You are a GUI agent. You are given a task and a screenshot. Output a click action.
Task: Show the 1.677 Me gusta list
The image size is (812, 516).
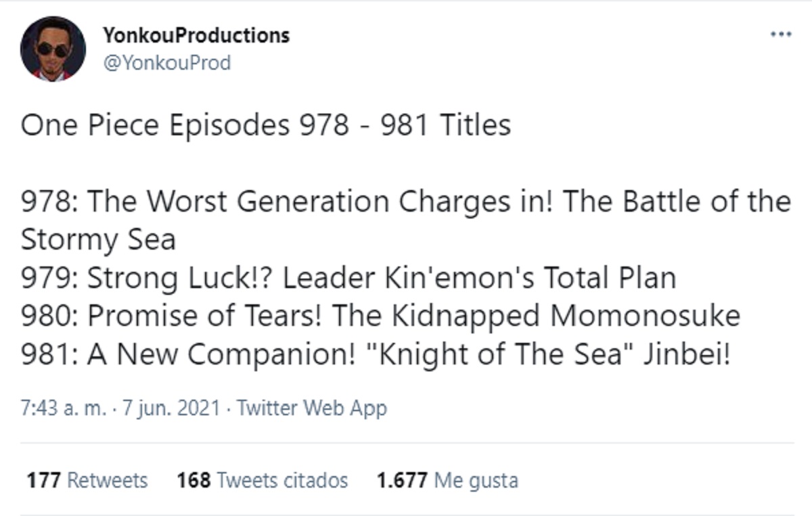pyautogui.click(x=447, y=480)
